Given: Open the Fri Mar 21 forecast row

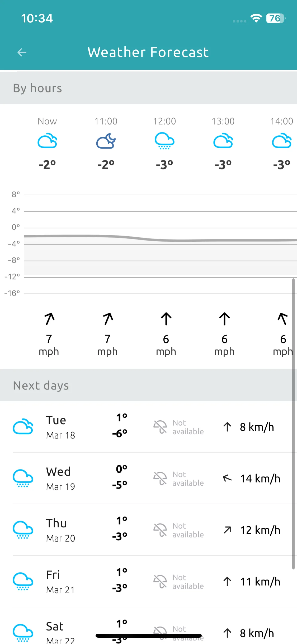Looking at the screenshot, I should tap(148, 581).
